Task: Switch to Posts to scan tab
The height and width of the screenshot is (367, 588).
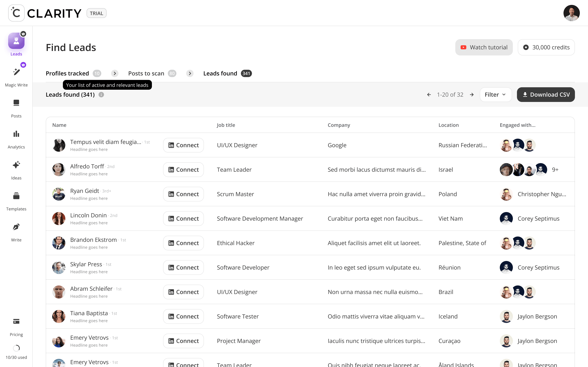Action: [146, 73]
